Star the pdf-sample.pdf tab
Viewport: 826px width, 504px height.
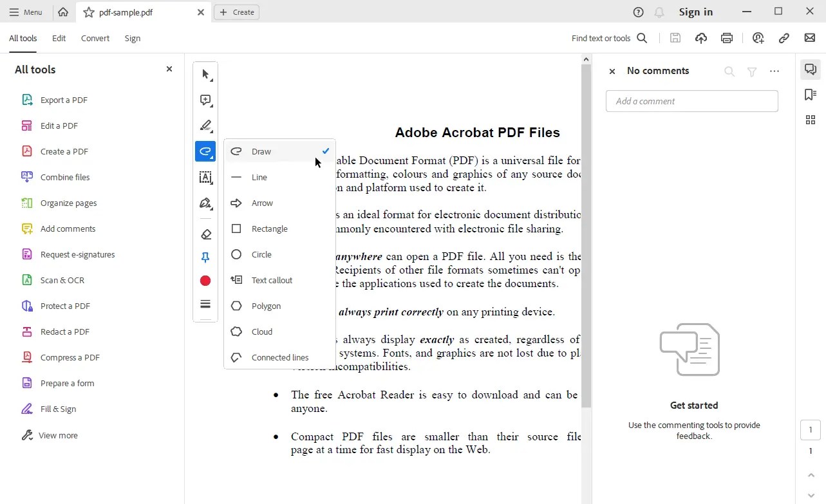(x=89, y=12)
